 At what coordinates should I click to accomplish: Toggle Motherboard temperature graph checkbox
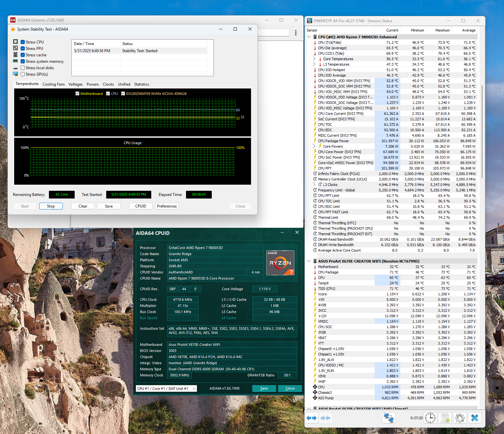click(77, 94)
